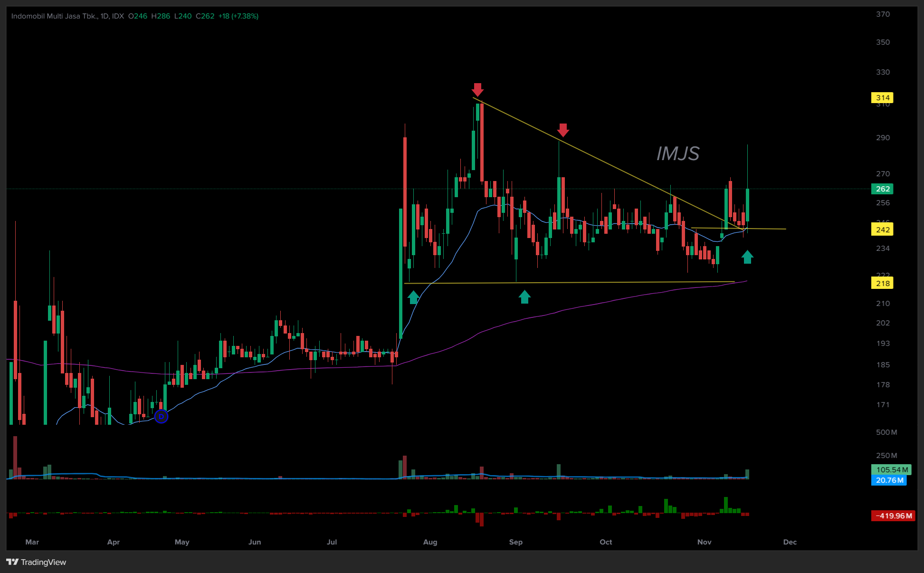
Task: Click the Indomobil Multi Jasa symbol title
Action: [55, 16]
